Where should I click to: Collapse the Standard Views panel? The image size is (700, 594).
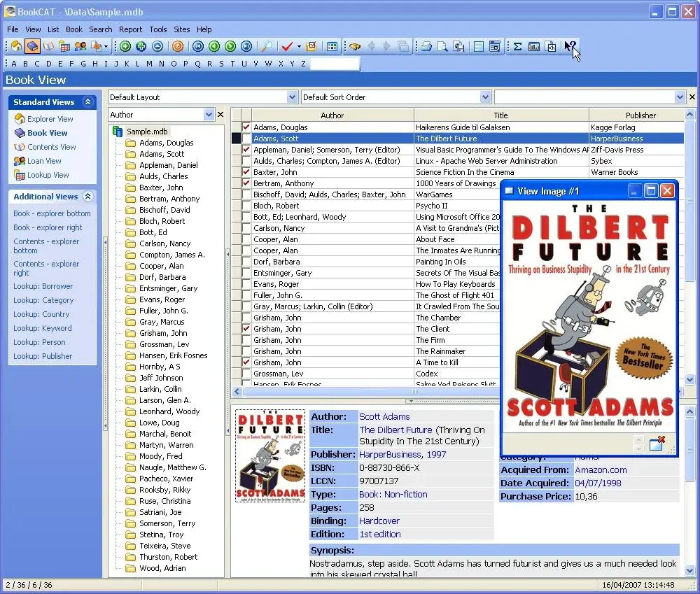(x=88, y=101)
